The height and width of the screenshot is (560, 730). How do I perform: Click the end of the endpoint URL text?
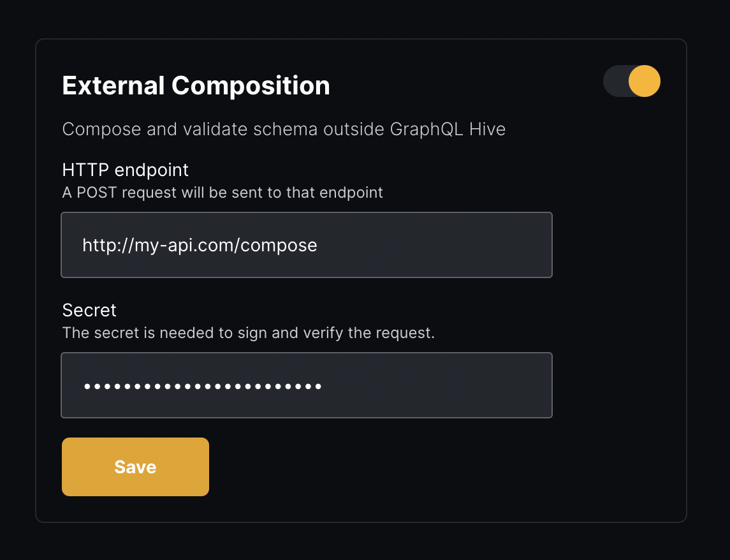point(318,245)
